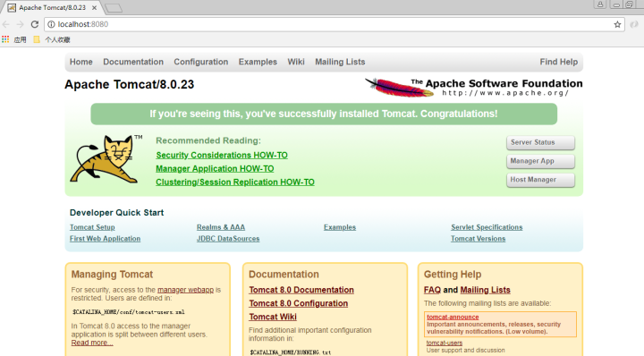Go to the Documentation nav item

point(133,62)
